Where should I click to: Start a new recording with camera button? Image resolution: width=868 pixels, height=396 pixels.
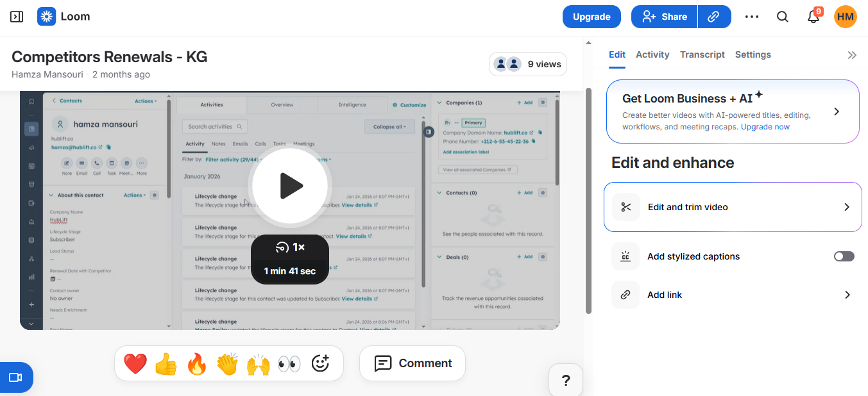(15, 377)
